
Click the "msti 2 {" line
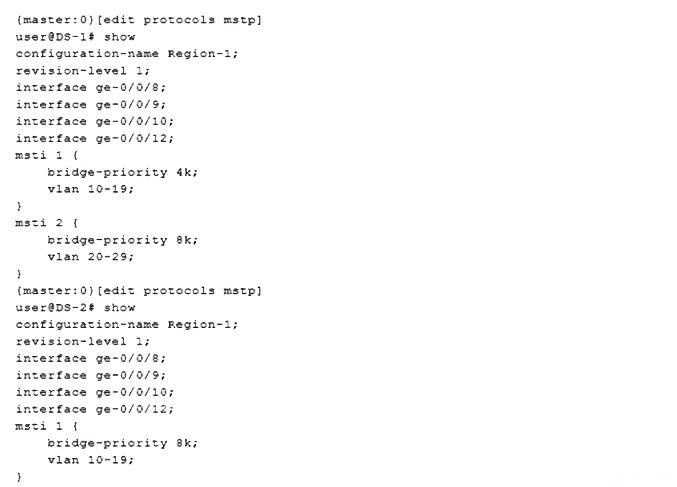40,223
